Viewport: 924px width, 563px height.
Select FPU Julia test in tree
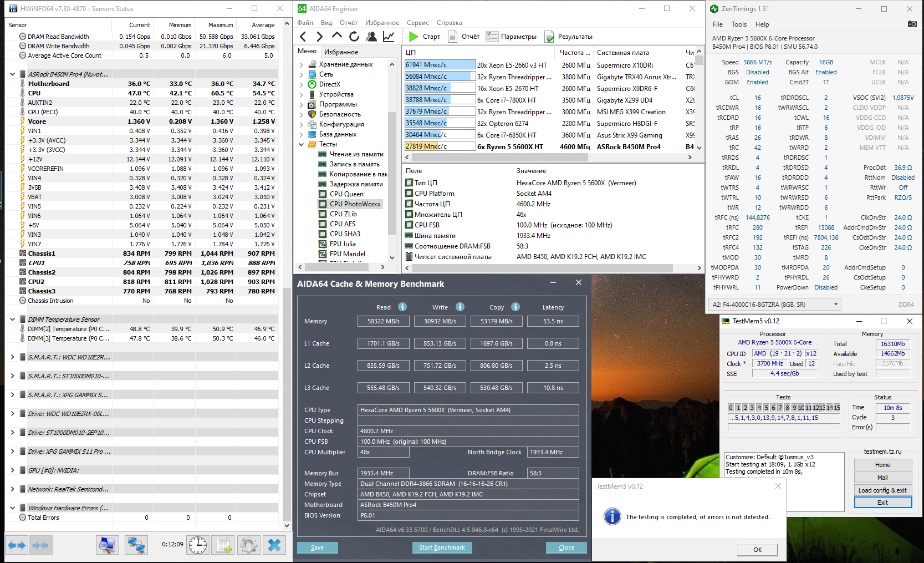pos(343,244)
